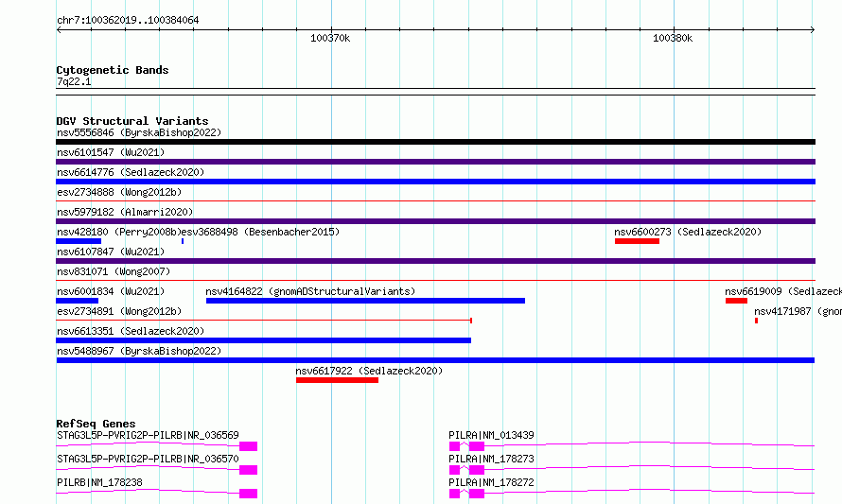Open esv2734891 (Wong2012b) label

coord(119,311)
